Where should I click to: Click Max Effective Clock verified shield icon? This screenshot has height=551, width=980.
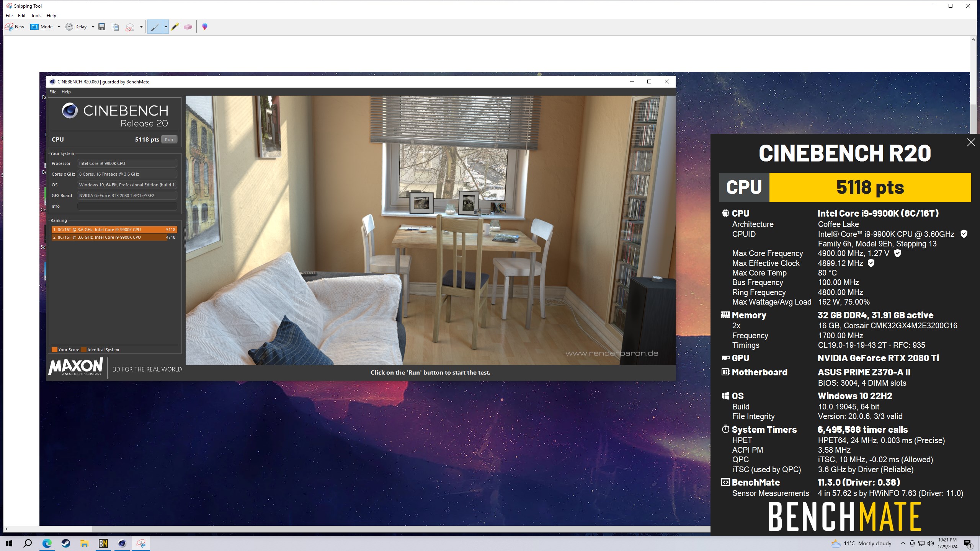(871, 263)
